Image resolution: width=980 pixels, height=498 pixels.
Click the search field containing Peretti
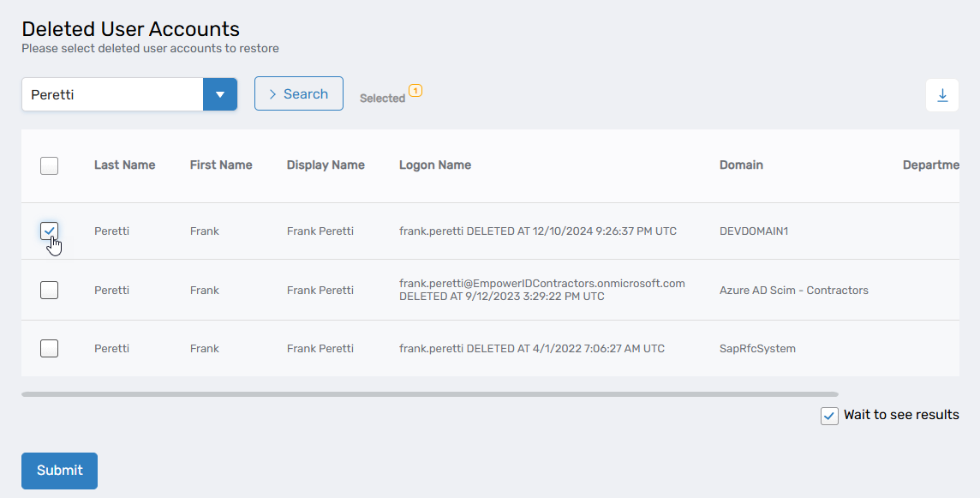tap(111, 93)
